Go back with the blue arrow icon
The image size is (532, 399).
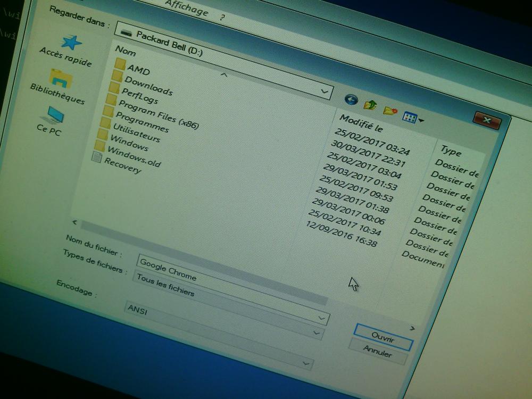[351, 100]
